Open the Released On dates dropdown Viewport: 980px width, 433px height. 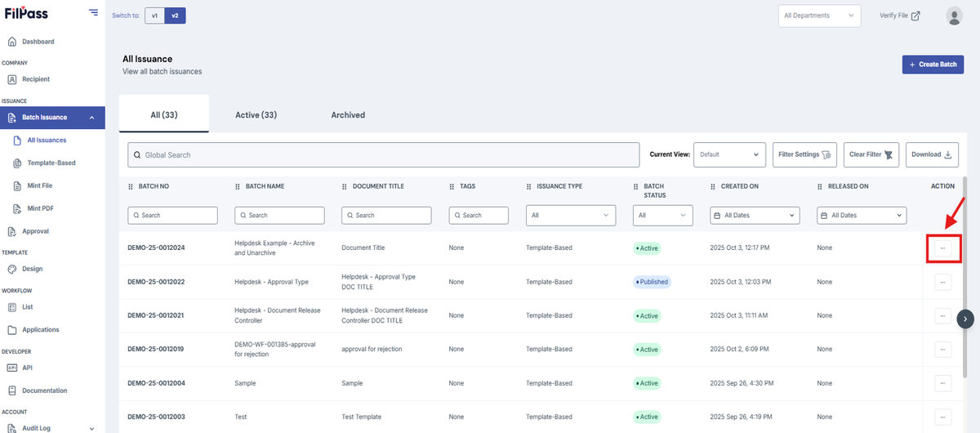pos(862,215)
